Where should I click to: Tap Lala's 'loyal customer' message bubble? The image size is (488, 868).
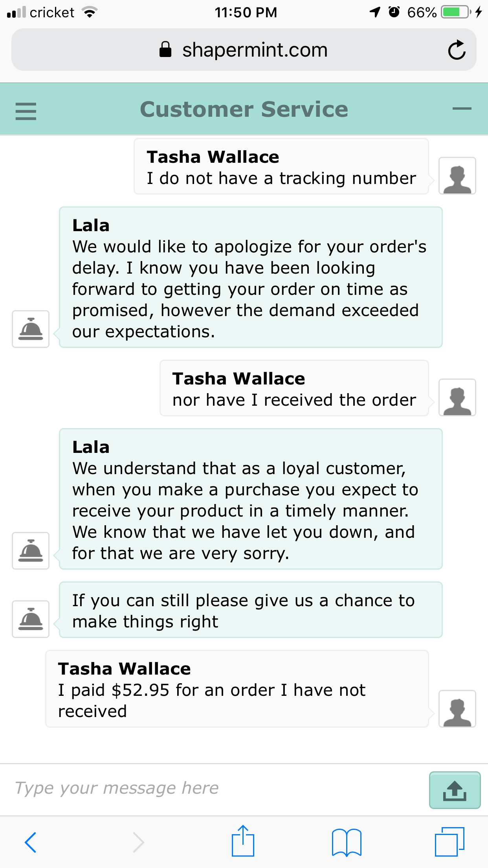251,499
